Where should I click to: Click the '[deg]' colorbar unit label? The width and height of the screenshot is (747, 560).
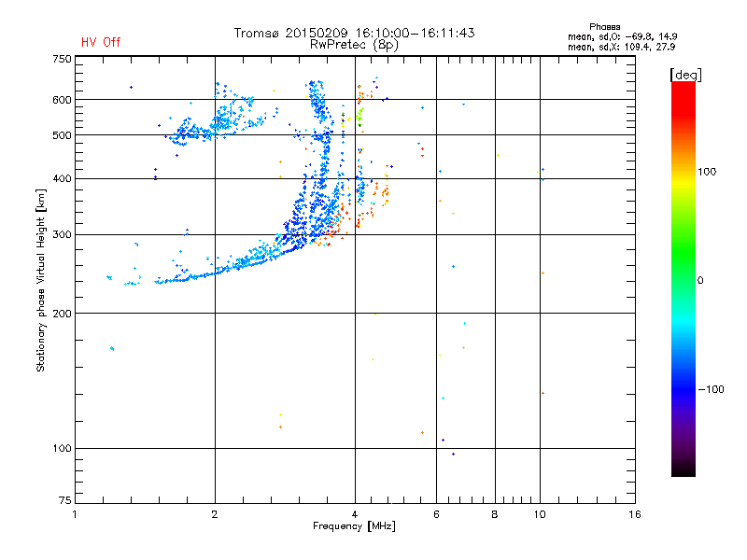coord(685,75)
